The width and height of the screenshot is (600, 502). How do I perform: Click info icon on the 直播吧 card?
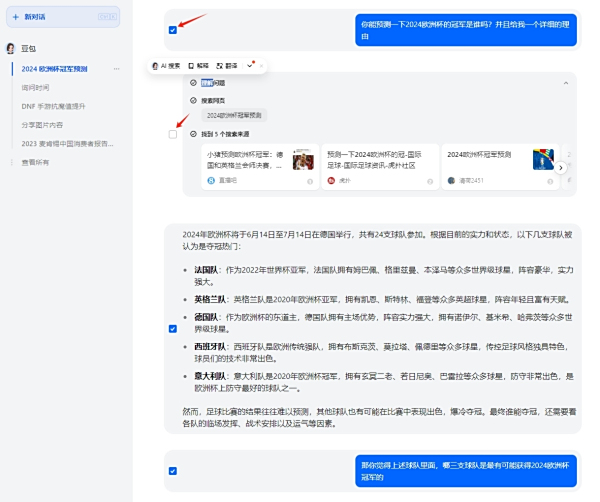tap(310, 181)
